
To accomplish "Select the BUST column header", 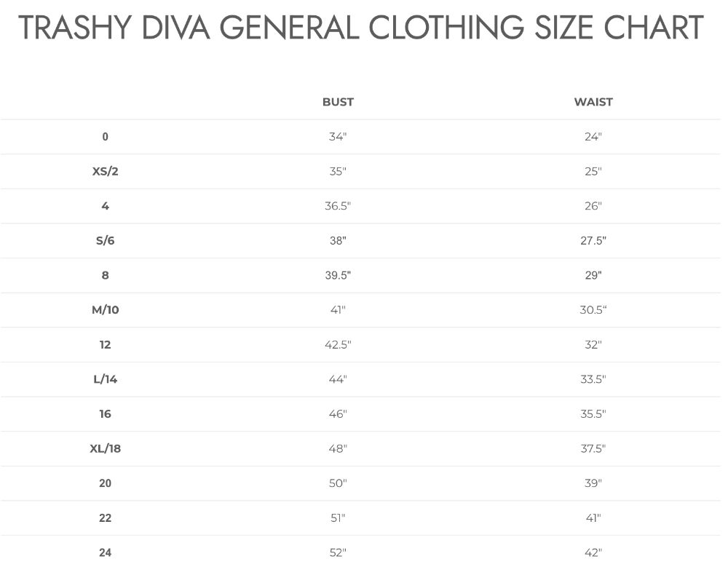I will pos(338,102).
